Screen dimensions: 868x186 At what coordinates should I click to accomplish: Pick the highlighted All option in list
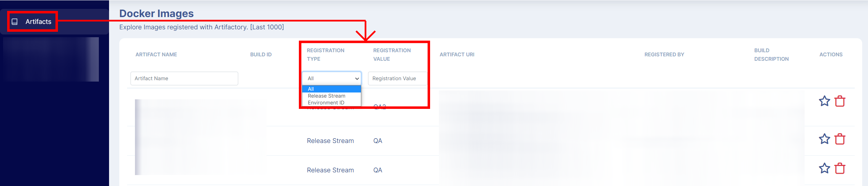(331, 89)
